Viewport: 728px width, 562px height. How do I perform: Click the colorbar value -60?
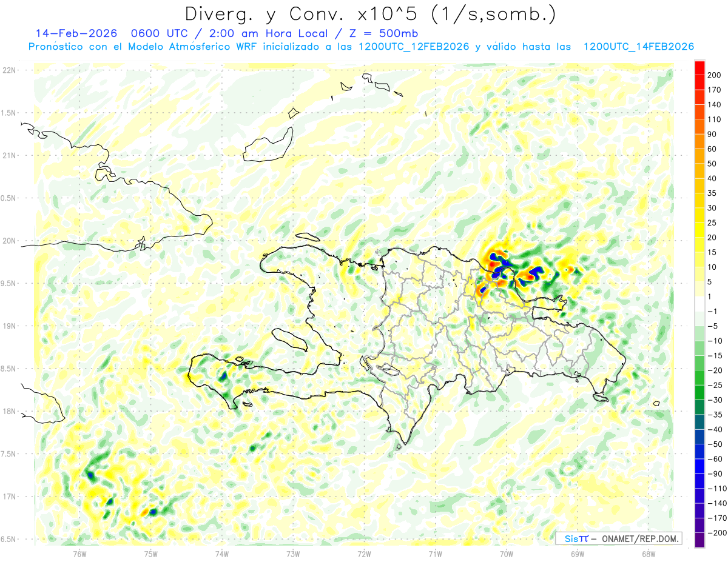714,459
